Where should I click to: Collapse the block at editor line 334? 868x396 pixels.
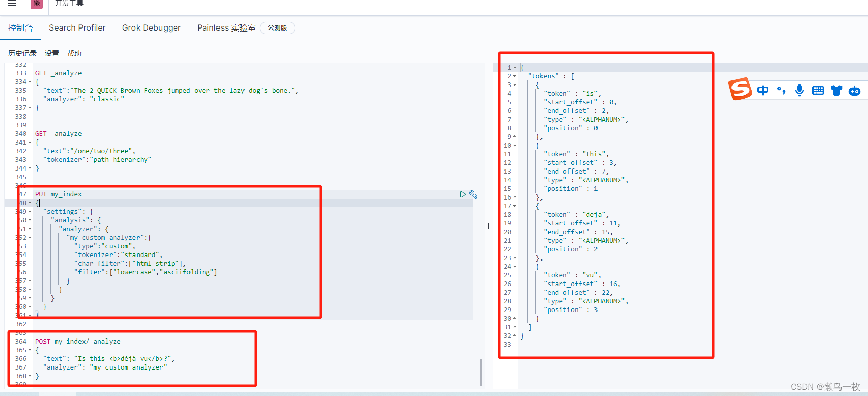pos(30,82)
